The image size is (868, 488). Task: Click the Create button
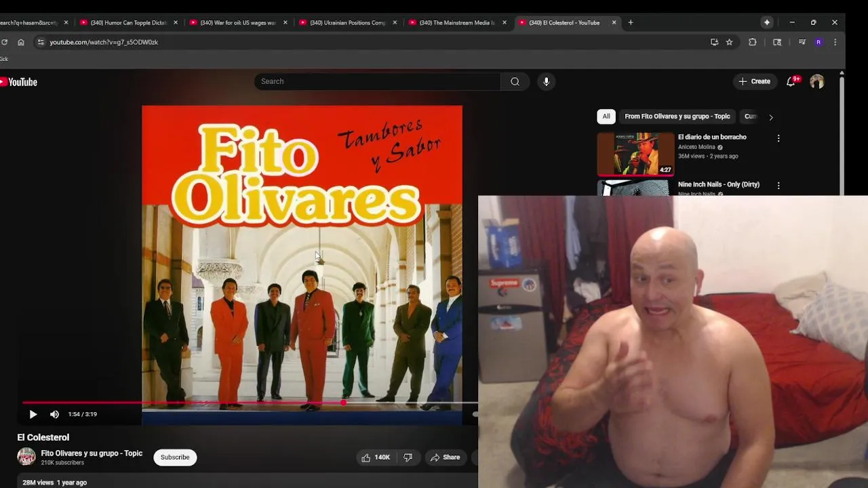pyautogui.click(x=755, y=81)
